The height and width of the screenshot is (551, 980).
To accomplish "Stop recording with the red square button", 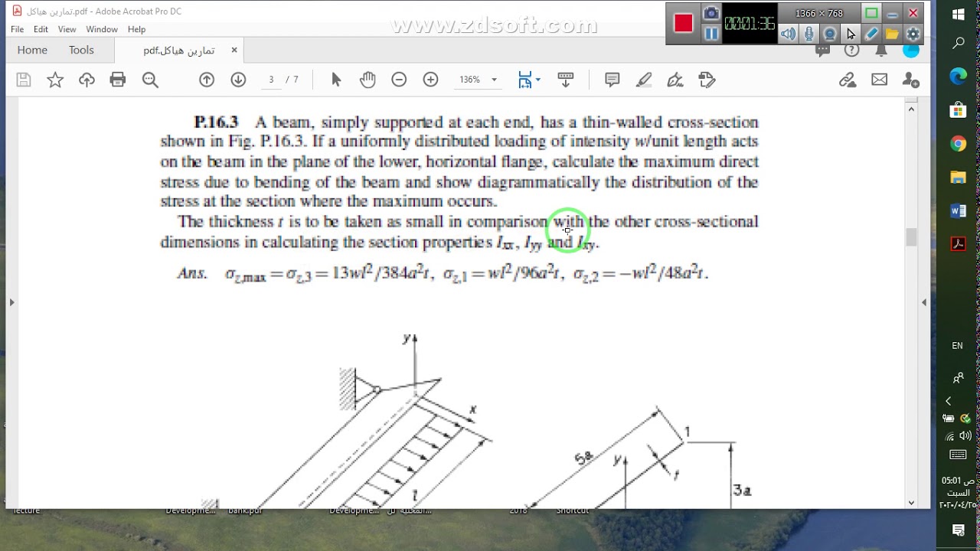I will 684,24.
